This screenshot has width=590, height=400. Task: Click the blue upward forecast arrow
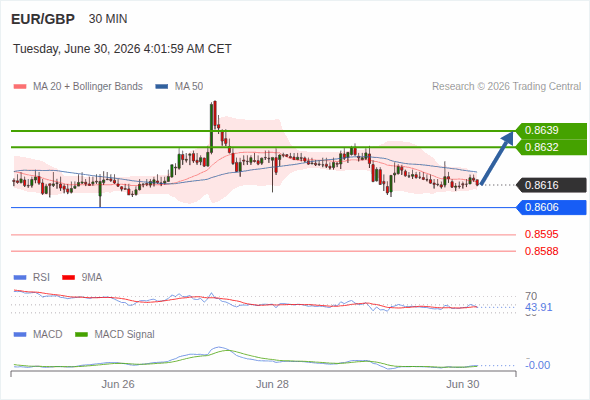[497, 158]
